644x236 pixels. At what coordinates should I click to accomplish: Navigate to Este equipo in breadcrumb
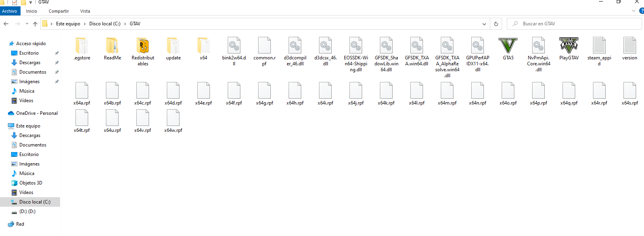click(68, 24)
